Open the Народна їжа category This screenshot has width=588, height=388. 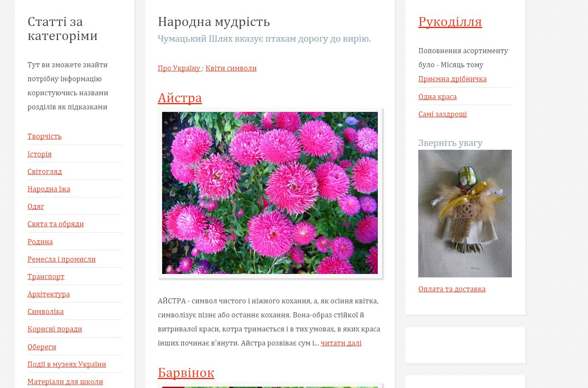49,189
